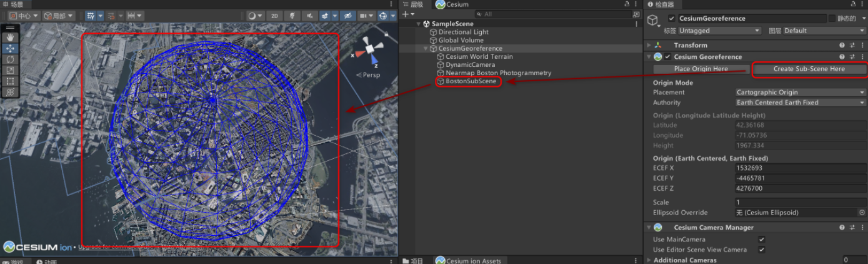
Task: Select BostonSubScene object
Action: [x=471, y=81]
